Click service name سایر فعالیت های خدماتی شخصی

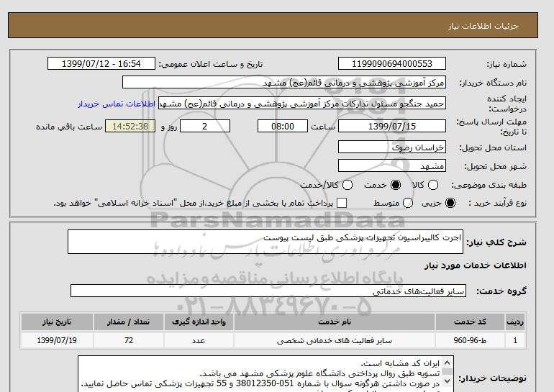coord(335,340)
